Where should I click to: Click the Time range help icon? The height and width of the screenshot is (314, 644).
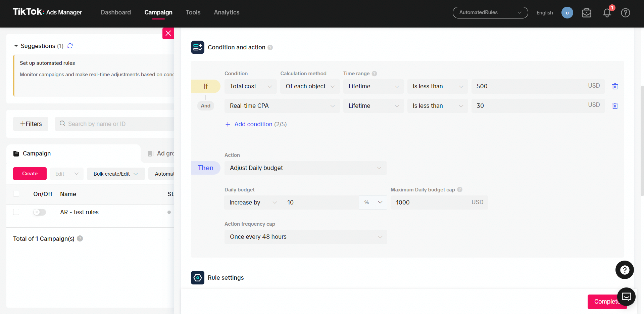click(x=374, y=74)
